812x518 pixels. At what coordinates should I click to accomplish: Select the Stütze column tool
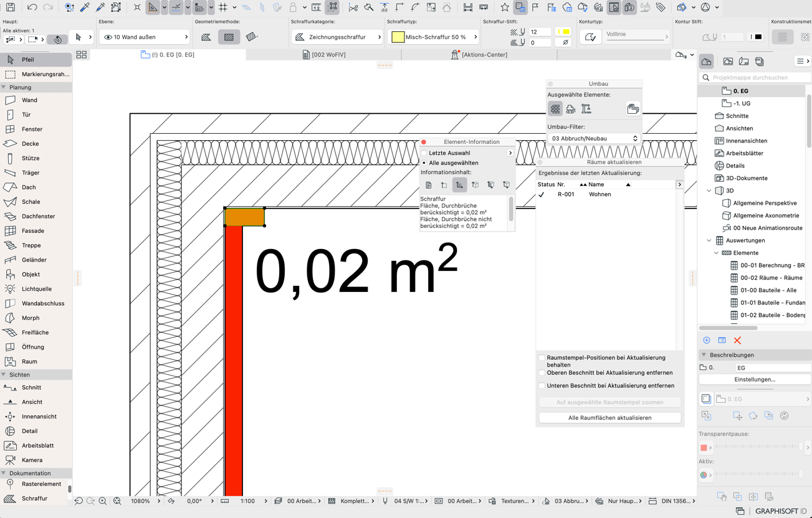tap(36, 158)
